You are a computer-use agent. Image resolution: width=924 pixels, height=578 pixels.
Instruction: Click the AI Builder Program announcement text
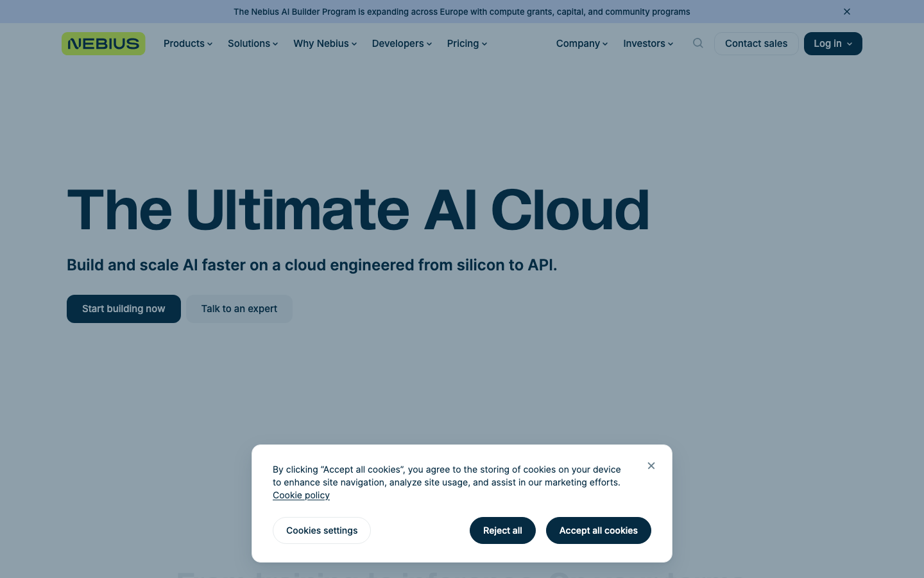(462, 12)
